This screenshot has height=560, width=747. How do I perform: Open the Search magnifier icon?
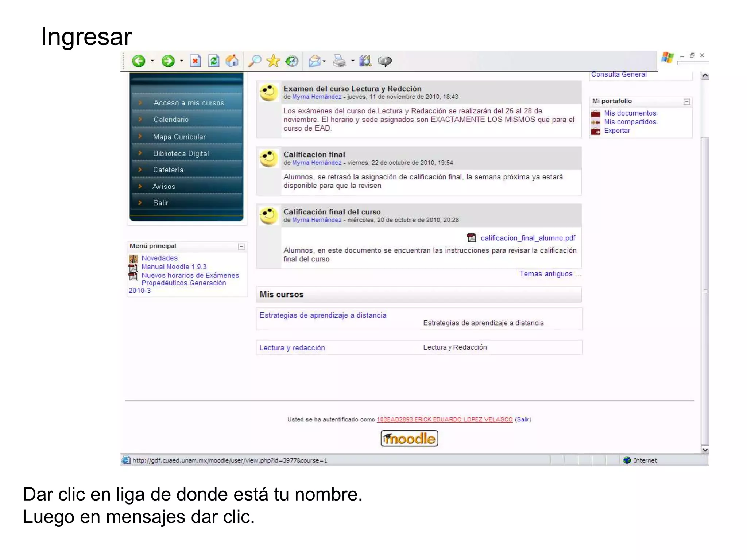(x=255, y=61)
